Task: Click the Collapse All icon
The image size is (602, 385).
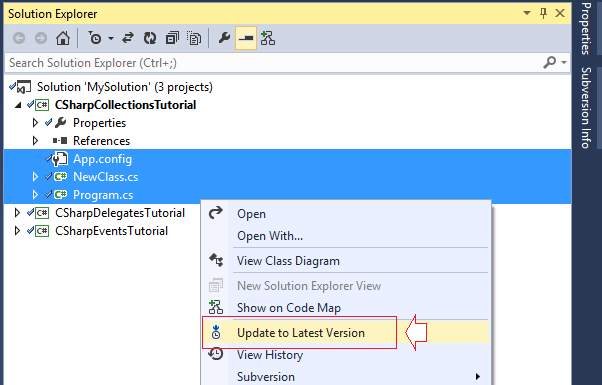Action: coord(172,38)
